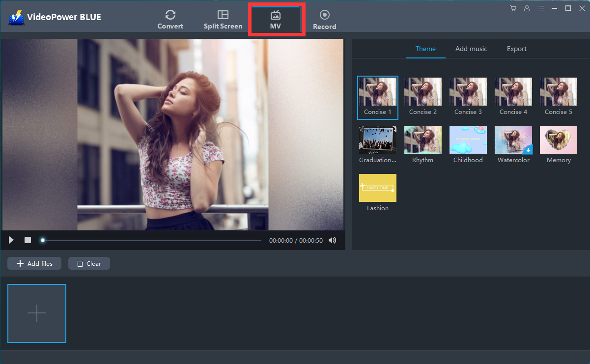Screen dimensions: 590x364
Task: Open the shopping cart to purchase
Action: pyautogui.click(x=513, y=8)
